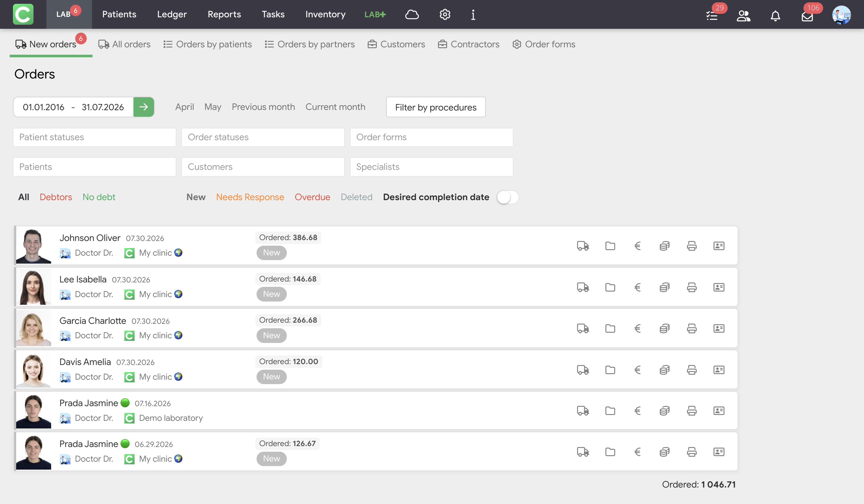This screenshot has height=504, width=864.
Task: Switch to All orders tab
Action: click(124, 44)
